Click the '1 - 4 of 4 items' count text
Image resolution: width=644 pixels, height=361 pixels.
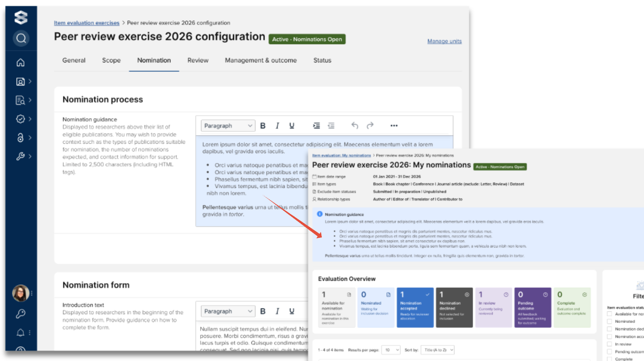[331, 350]
